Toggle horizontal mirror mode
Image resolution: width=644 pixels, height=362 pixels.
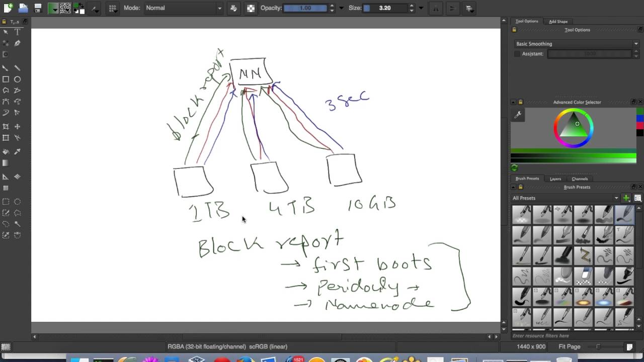point(436,8)
